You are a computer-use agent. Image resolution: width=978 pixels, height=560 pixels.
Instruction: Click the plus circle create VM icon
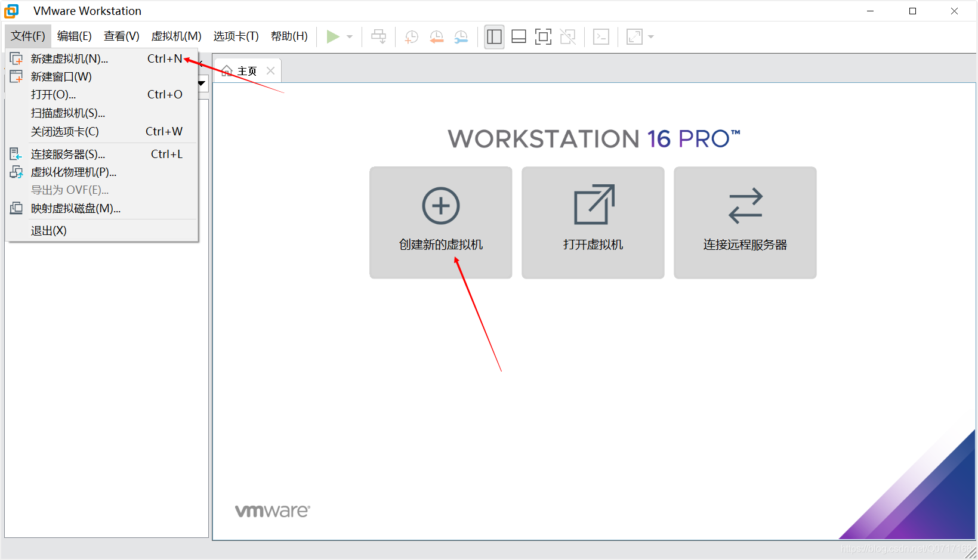(441, 206)
